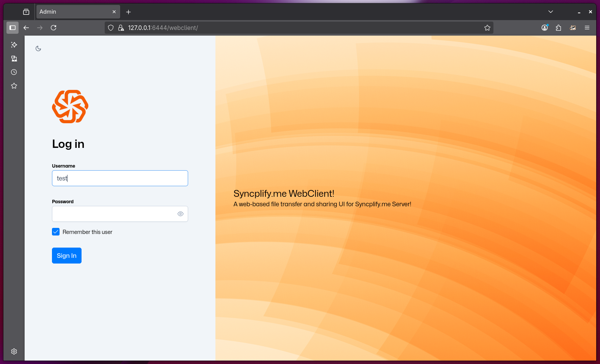Focus the Username input field
The image size is (600, 364).
[120, 178]
